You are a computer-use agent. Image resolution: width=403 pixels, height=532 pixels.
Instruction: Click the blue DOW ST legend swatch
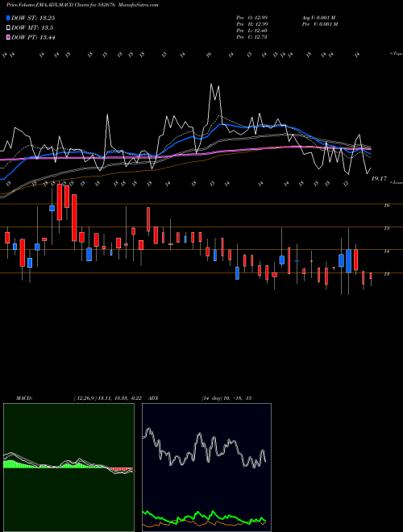8,18
